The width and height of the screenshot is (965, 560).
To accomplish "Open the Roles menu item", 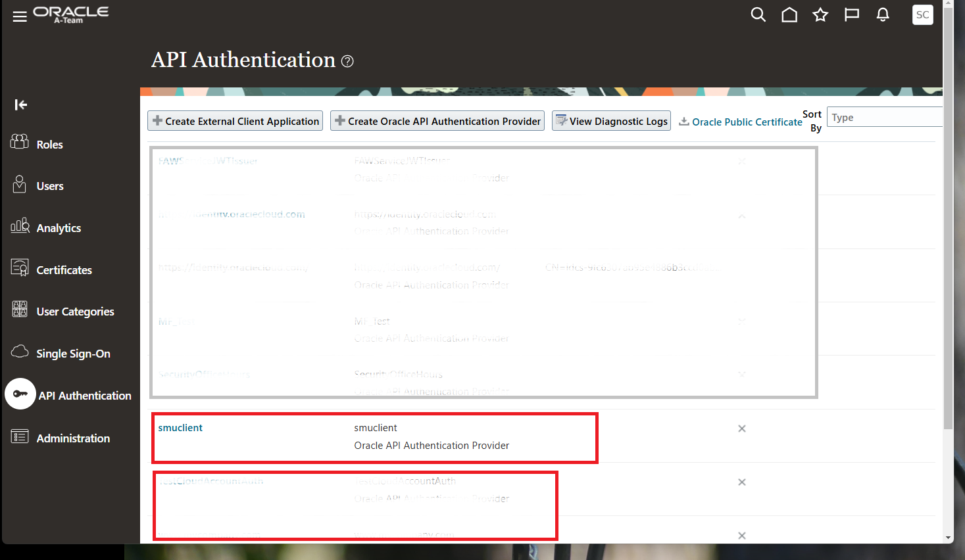I will tap(49, 145).
